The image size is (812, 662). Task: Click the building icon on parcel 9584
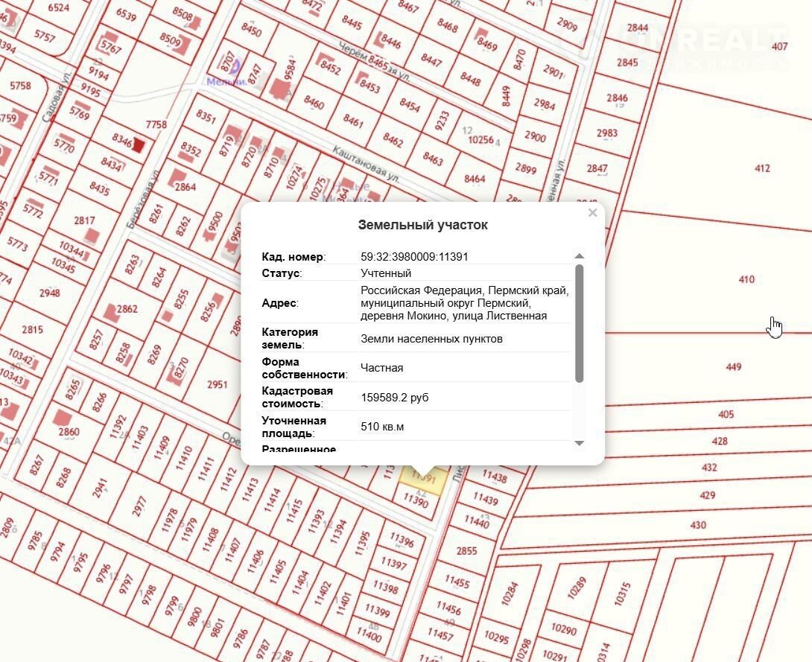point(279,89)
